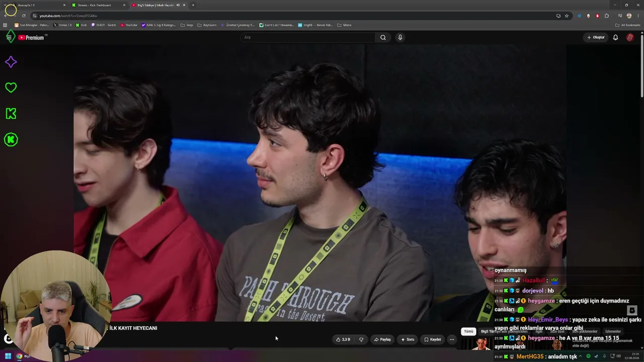Click the Chrome profile avatar
The width and height of the screenshot is (644, 362).
[x=629, y=16]
